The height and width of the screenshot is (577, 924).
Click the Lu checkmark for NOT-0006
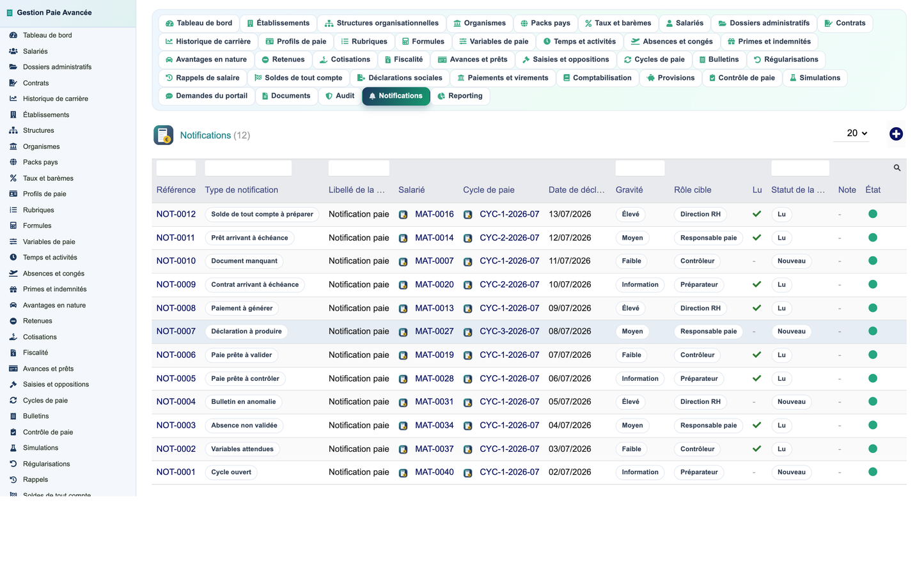pos(756,355)
